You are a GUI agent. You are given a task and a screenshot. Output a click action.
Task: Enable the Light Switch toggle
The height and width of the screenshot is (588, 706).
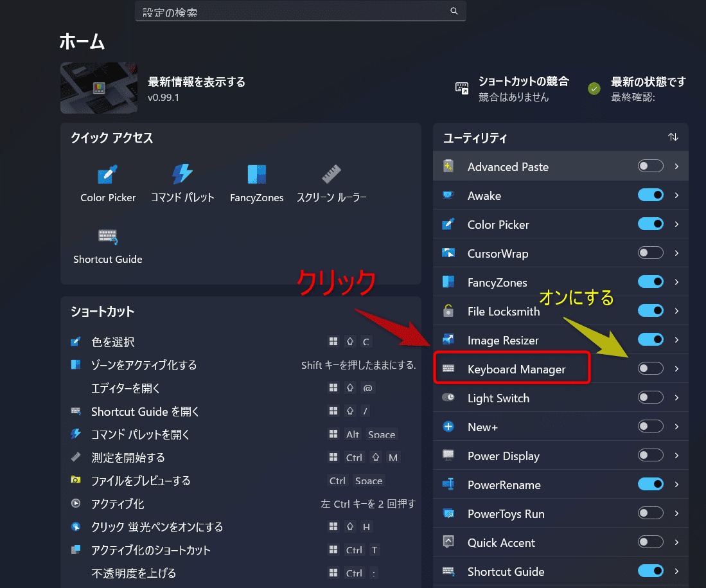click(x=650, y=397)
